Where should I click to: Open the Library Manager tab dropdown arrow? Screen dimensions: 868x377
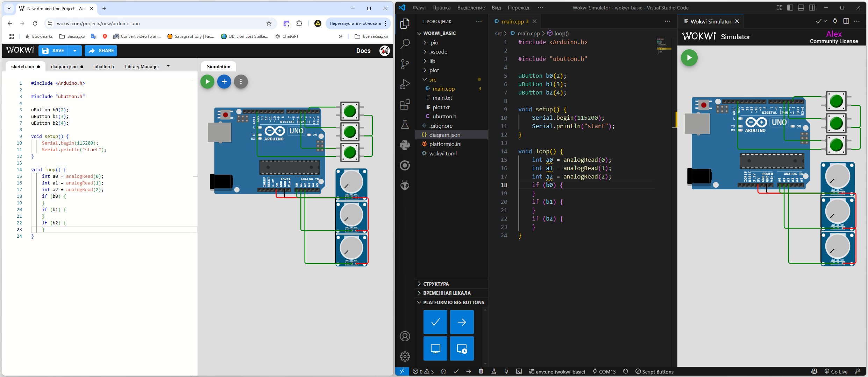coord(168,66)
